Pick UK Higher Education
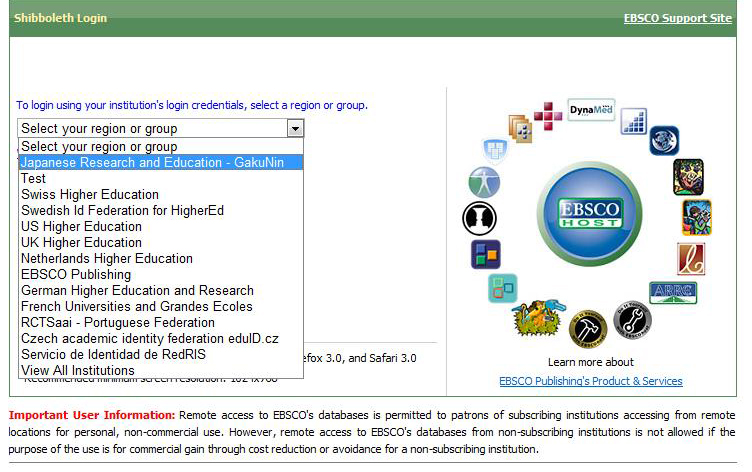752x472 pixels. [161, 242]
